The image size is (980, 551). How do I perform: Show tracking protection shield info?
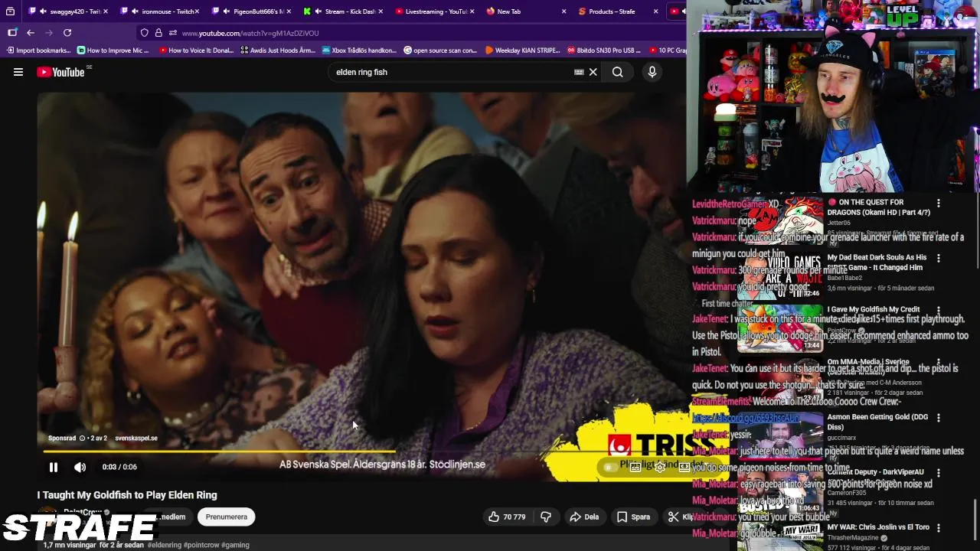pyautogui.click(x=144, y=33)
